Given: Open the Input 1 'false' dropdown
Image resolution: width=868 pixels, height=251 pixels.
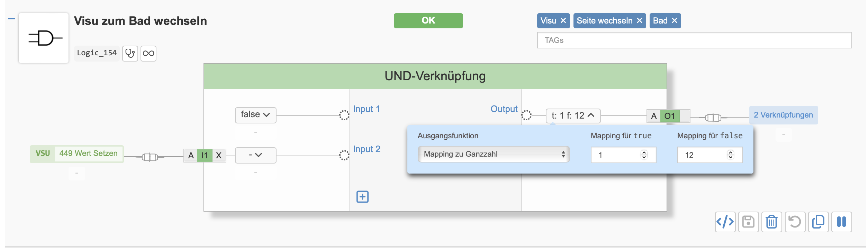Looking at the screenshot, I should [255, 115].
